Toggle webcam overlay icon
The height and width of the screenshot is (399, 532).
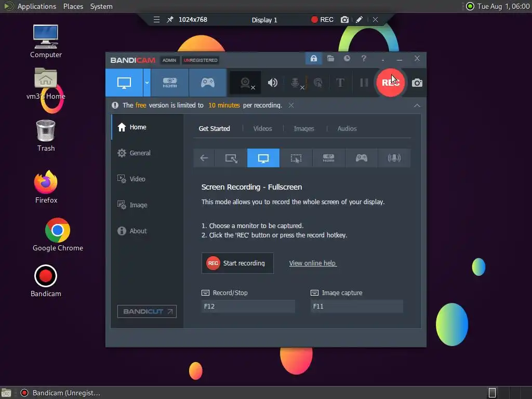[x=246, y=83]
